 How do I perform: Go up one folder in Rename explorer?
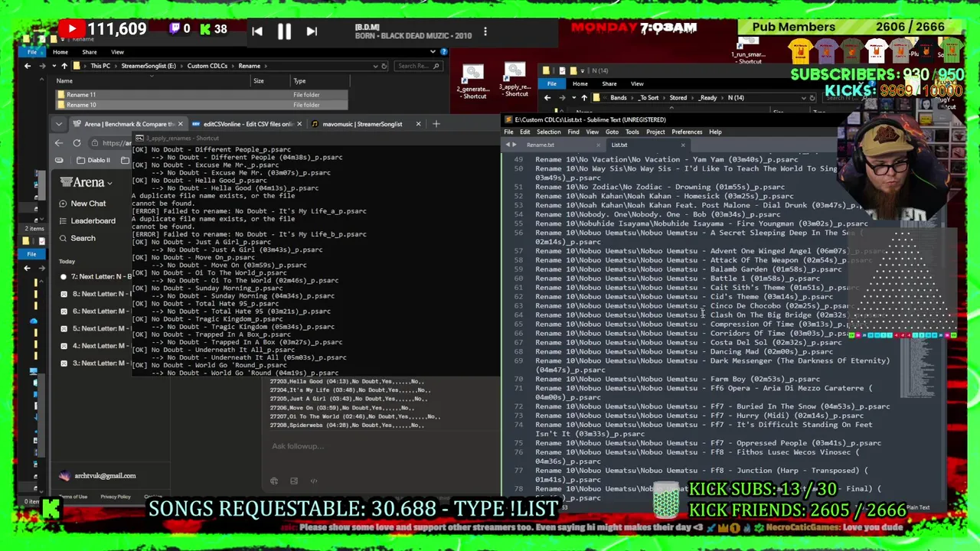click(64, 66)
